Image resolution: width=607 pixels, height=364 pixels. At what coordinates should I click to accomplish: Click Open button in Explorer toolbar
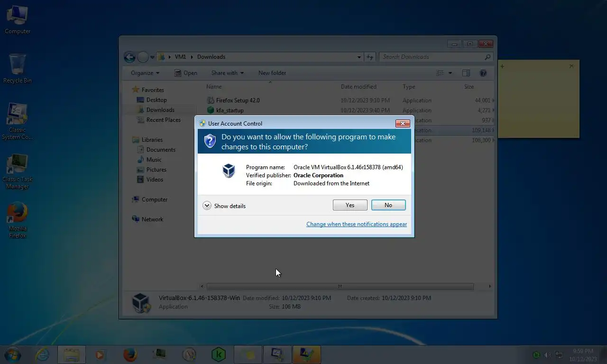pos(186,73)
